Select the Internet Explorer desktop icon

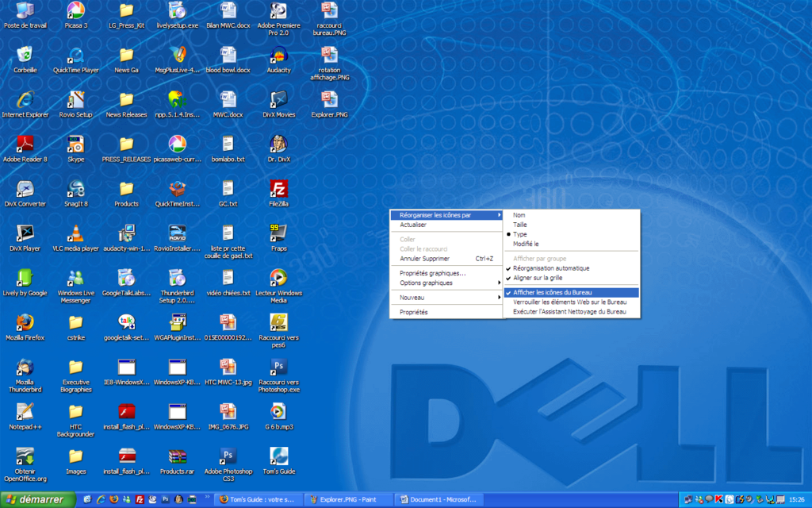point(25,105)
